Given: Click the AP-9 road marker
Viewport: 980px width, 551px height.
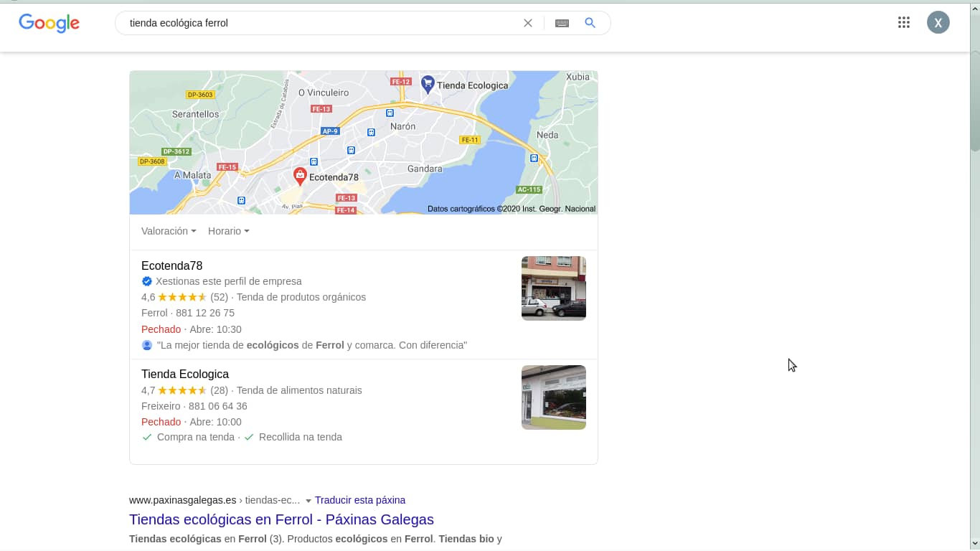Looking at the screenshot, I should 330,131.
